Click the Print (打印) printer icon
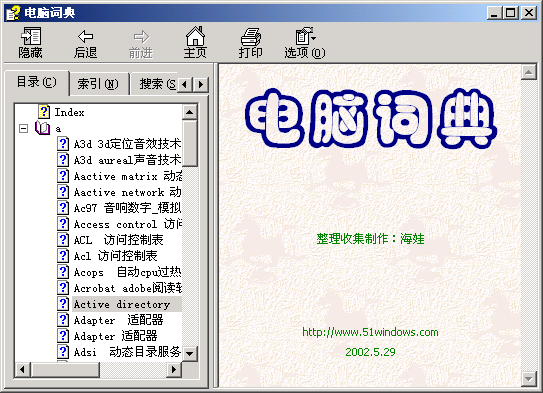543x393 pixels. (x=250, y=37)
